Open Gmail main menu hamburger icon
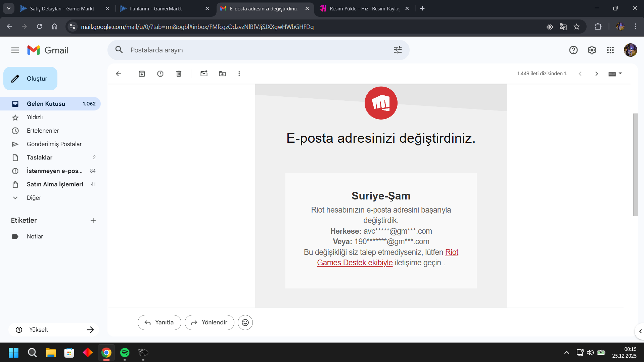The image size is (644, 362). click(x=15, y=50)
